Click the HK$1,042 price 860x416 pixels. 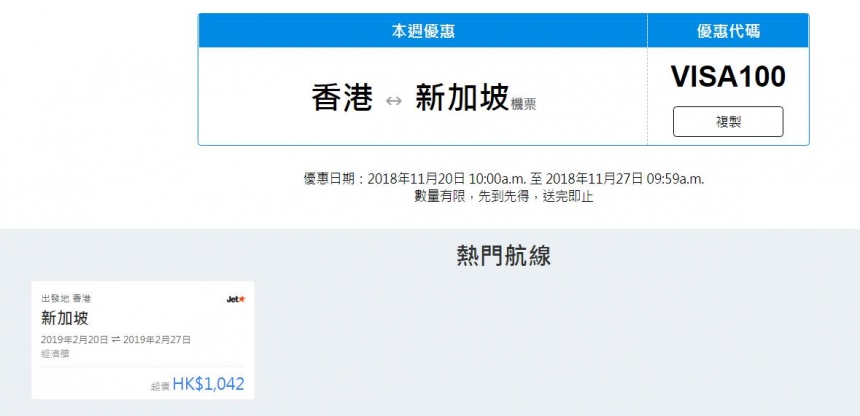(x=208, y=384)
